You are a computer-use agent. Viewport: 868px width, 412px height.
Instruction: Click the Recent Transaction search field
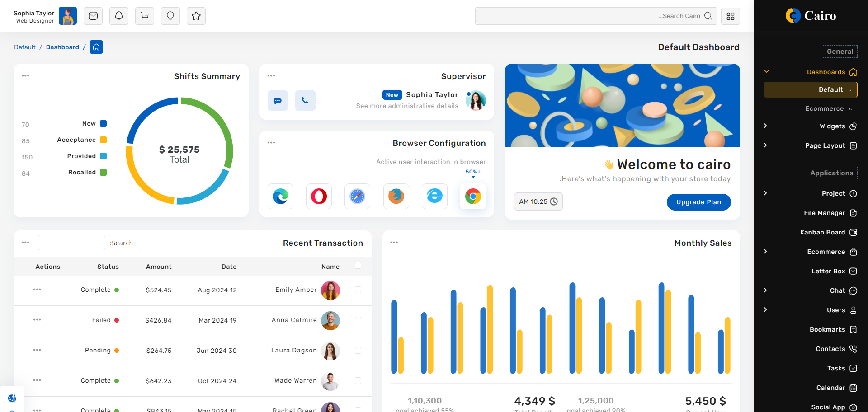(x=71, y=243)
